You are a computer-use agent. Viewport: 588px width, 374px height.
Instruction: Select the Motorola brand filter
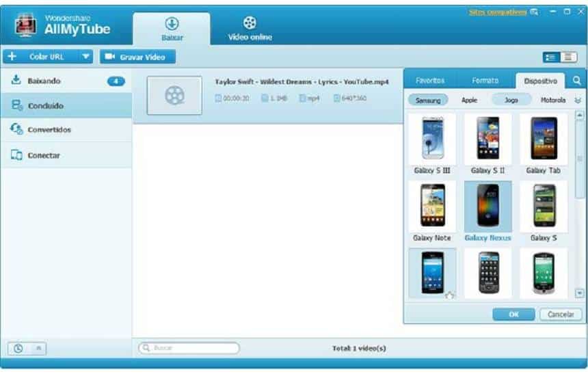click(552, 100)
